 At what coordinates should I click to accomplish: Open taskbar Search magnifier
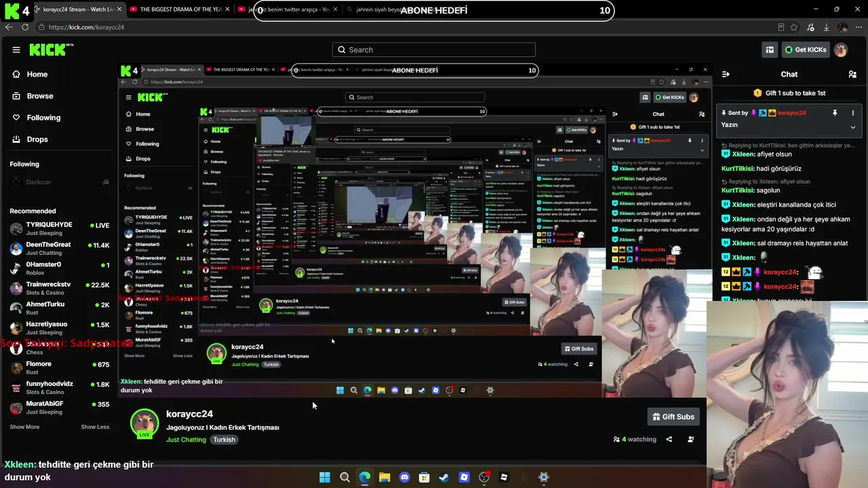pos(344,477)
